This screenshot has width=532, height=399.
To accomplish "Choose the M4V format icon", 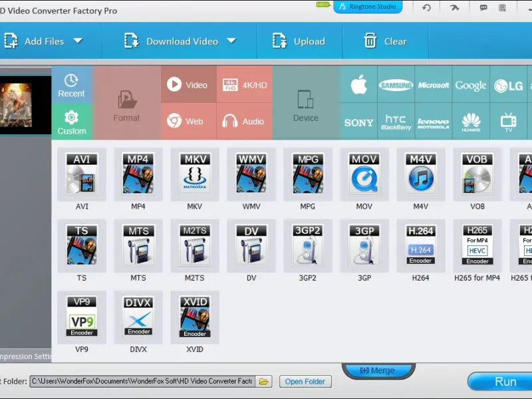I will [x=421, y=174].
